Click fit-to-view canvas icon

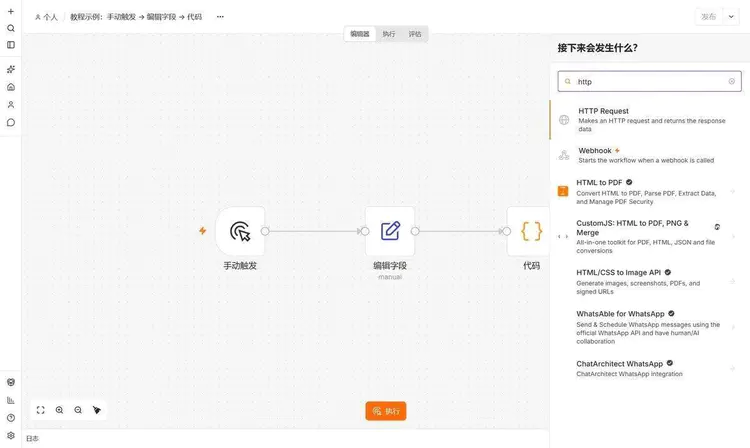click(x=41, y=410)
